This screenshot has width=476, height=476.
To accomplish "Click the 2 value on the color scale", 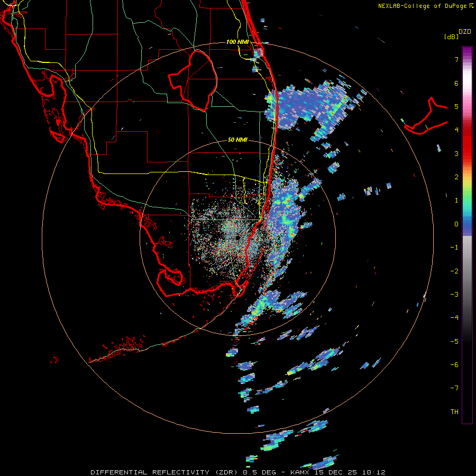I will [456, 177].
